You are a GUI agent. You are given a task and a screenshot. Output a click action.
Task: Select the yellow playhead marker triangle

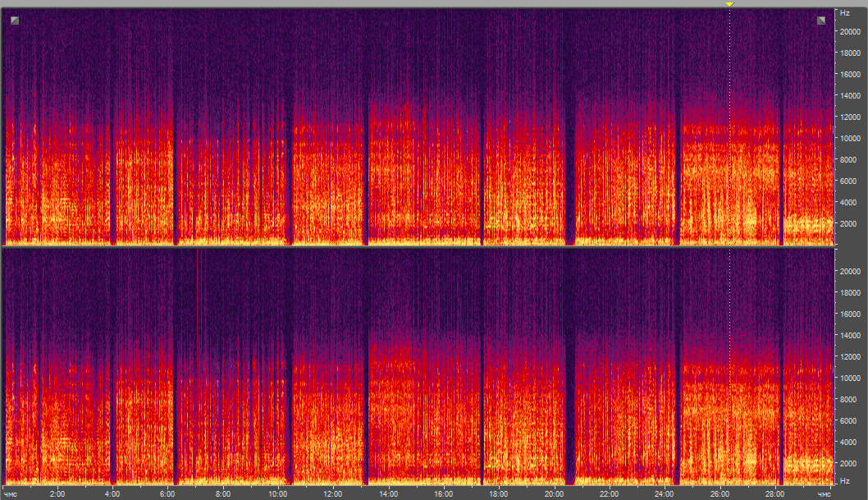(729, 4)
